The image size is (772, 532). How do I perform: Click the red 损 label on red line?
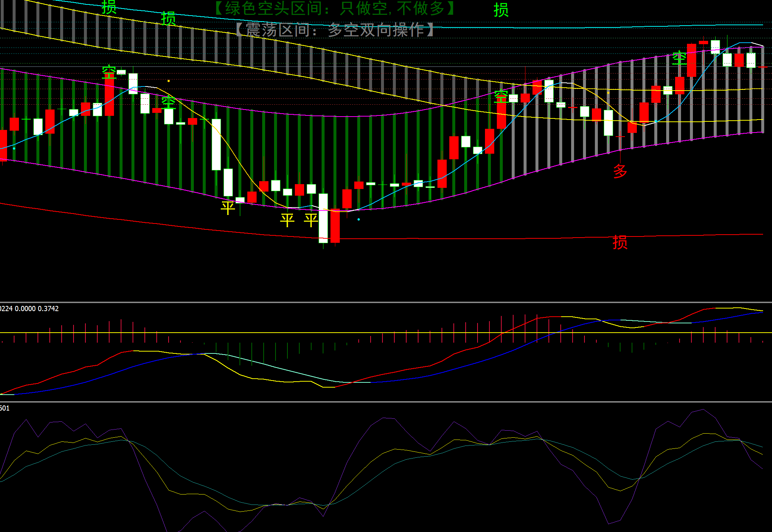(620, 242)
